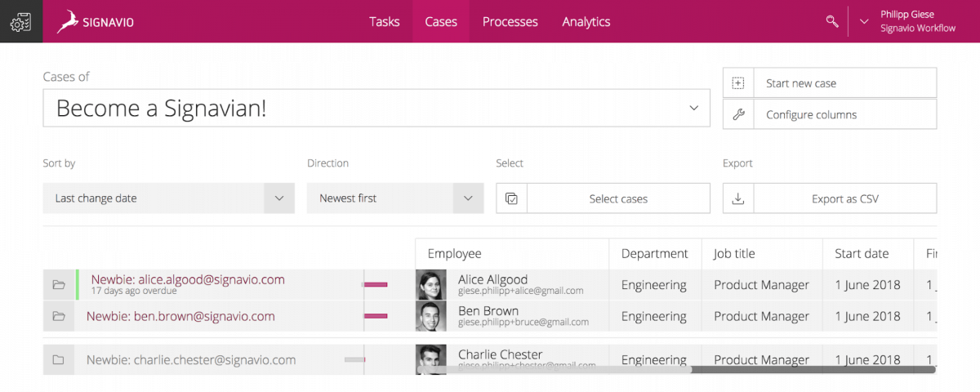Click the name Ben Brown
The image size is (980, 392).
tap(488, 310)
